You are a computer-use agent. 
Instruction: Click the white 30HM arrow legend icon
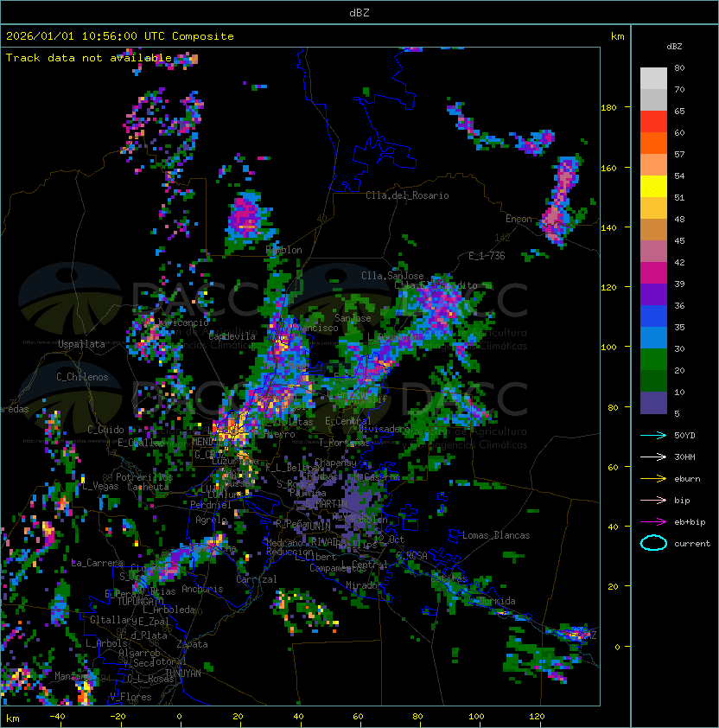653,457
